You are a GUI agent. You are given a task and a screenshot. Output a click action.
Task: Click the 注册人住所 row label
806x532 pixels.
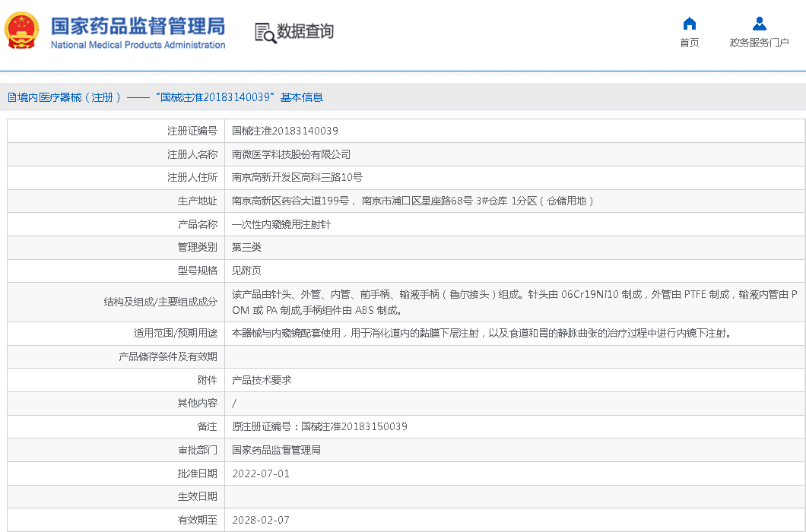(192, 177)
